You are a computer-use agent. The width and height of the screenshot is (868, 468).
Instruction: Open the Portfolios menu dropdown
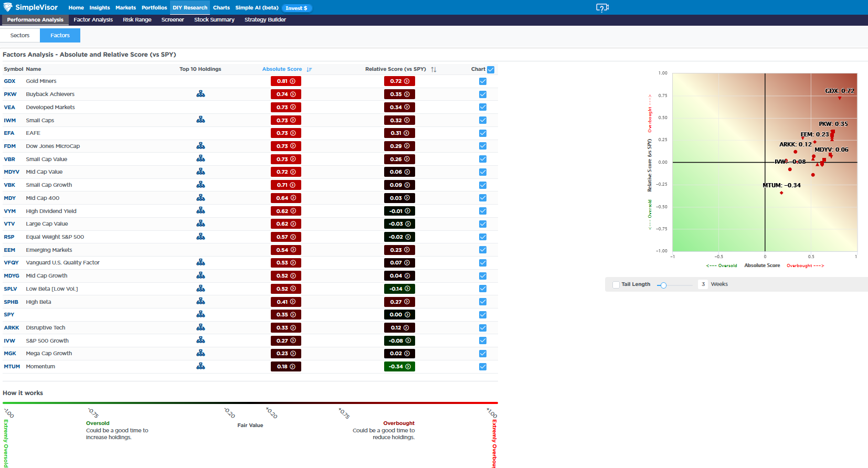click(154, 8)
